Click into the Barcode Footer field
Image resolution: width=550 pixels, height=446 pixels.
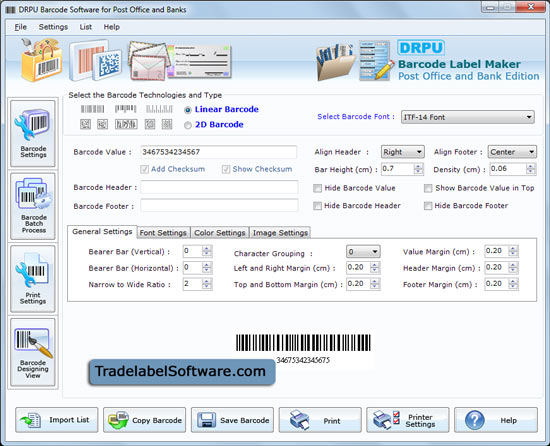tap(219, 205)
